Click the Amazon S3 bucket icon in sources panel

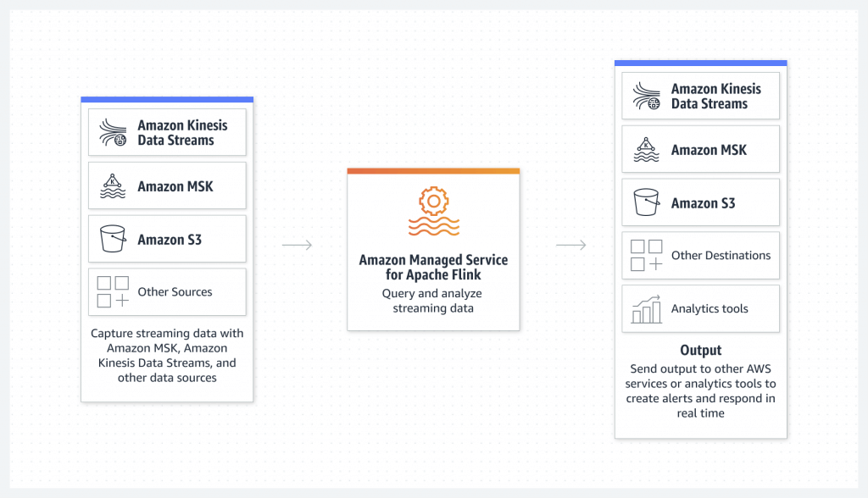[x=113, y=239]
